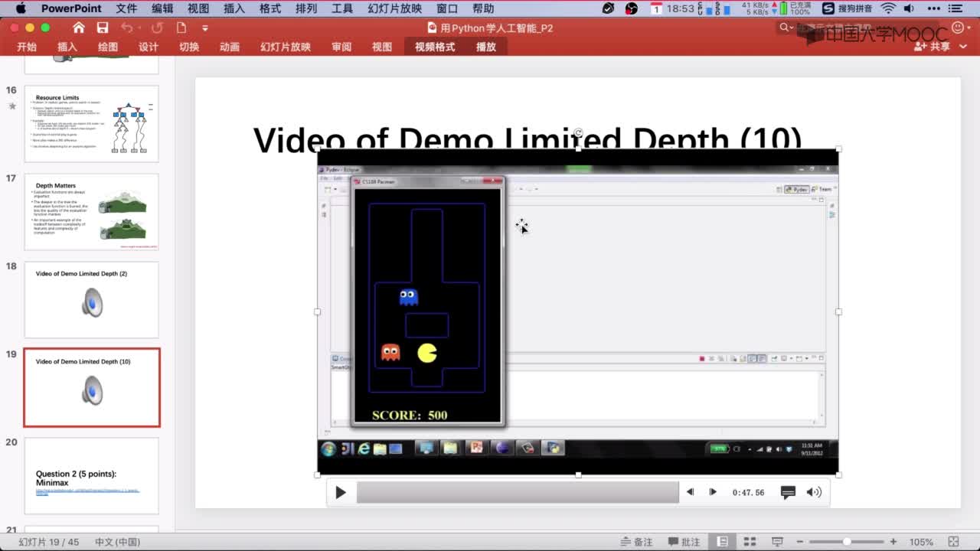980x551 pixels.
Task: Open the 插入 ribbon tab
Action: pos(67,47)
